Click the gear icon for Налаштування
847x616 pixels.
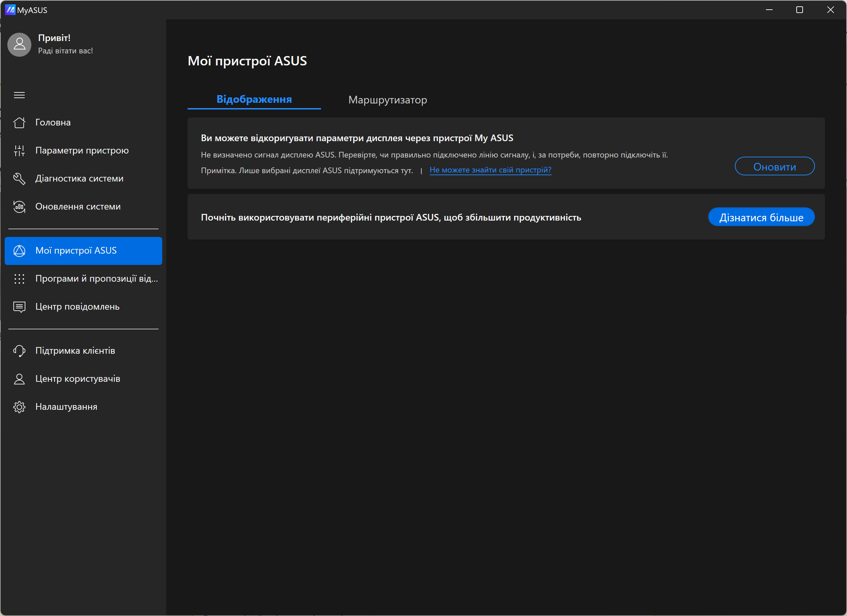click(x=19, y=406)
